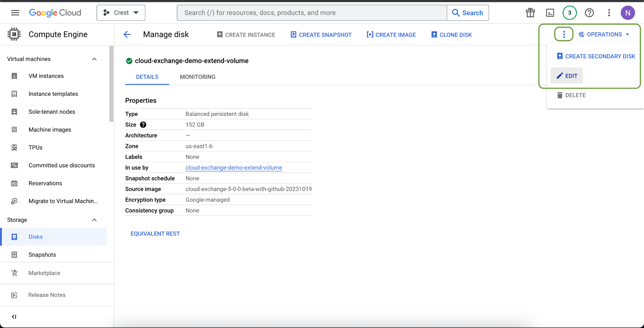The height and width of the screenshot is (328, 644).
Task: Click the Committed use discounts percent icon
Action: click(14, 166)
